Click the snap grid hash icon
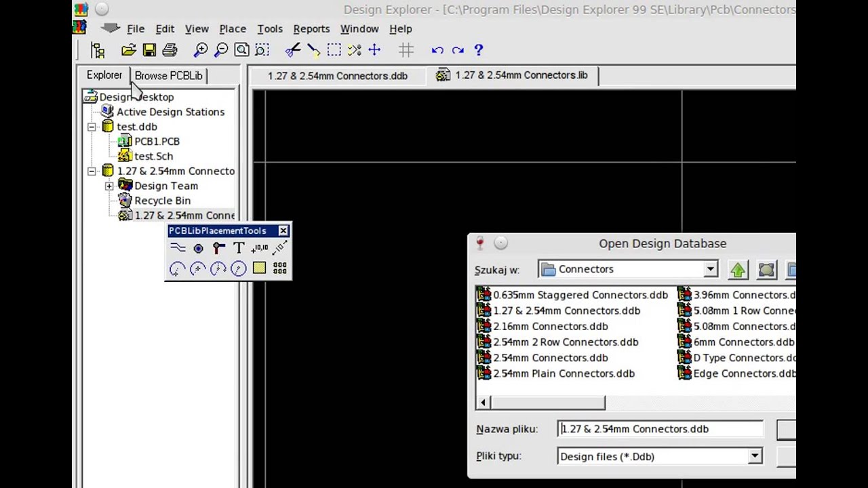This screenshot has height=488, width=868. pos(406,50)
